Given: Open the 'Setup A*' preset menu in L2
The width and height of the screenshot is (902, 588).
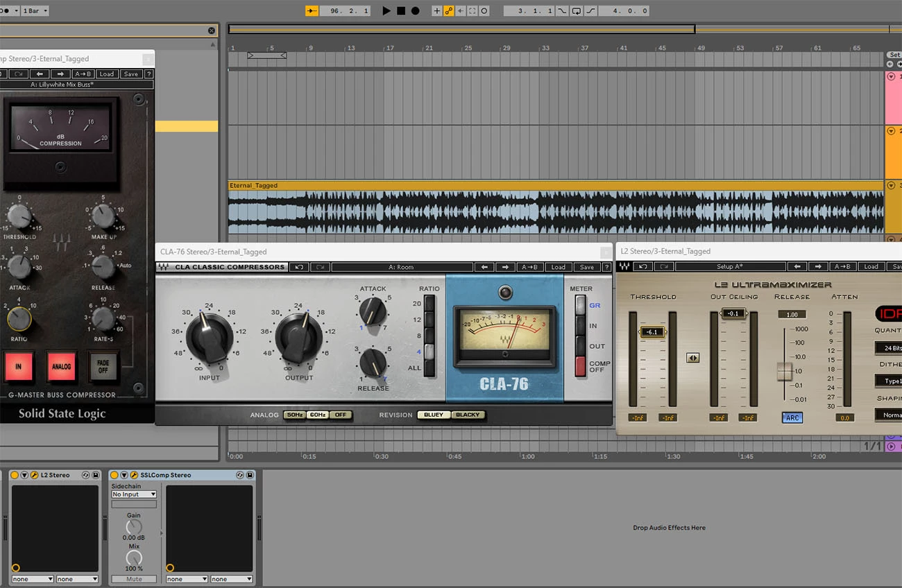Looking at the screenshot, I should pos(729,266).
